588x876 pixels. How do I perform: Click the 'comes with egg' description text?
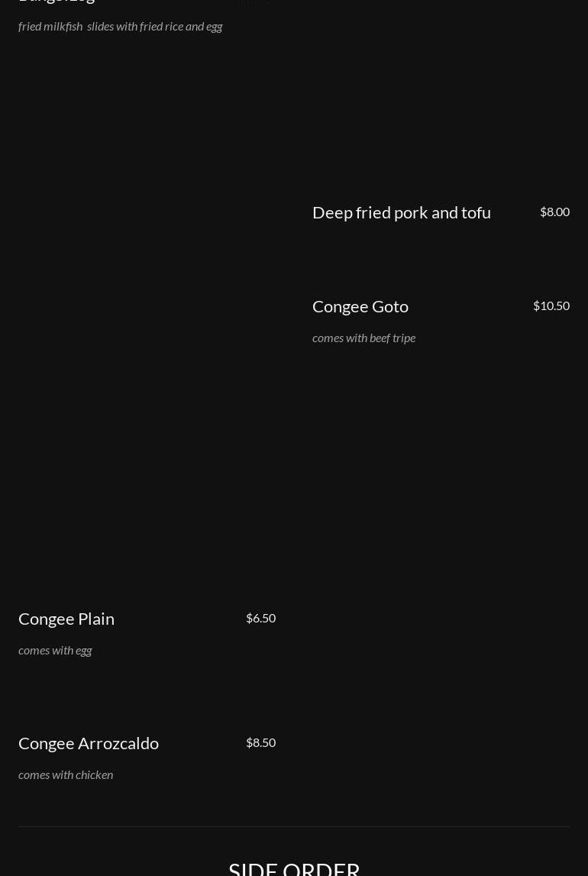coord(55,650)
